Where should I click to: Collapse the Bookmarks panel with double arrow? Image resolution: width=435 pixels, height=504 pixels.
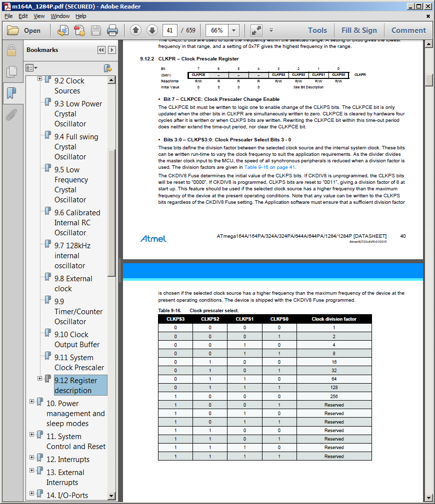pos(101,50)
